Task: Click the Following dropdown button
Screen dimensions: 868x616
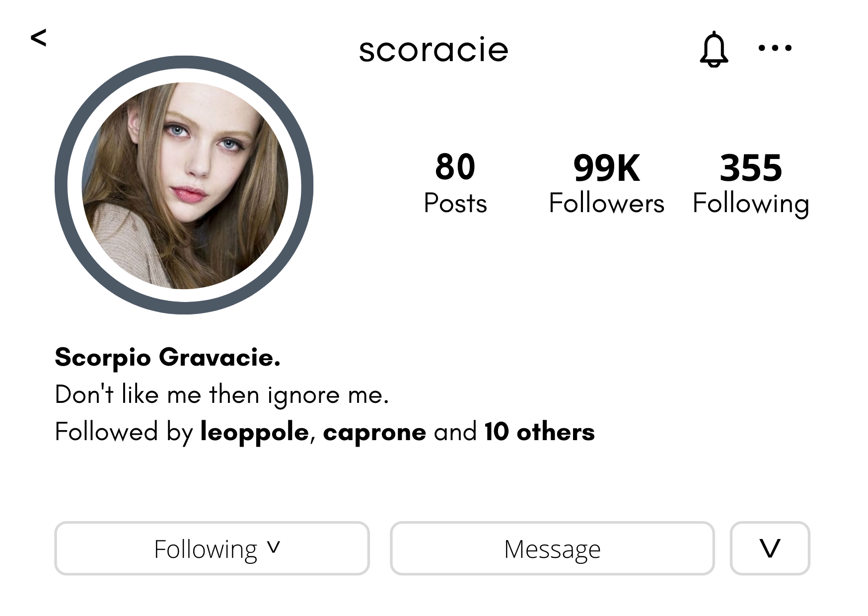Action: pyautogui.click(x=212, y=548)
